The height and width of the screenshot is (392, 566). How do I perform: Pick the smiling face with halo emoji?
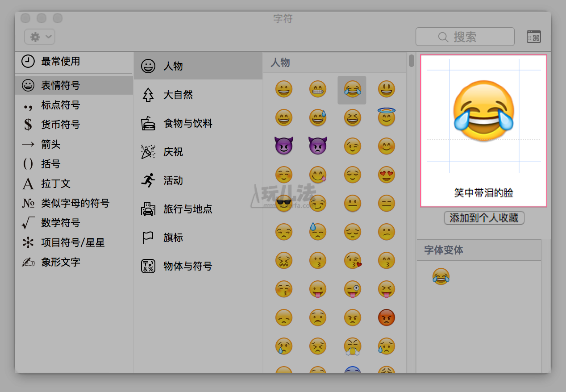[387, 118]
